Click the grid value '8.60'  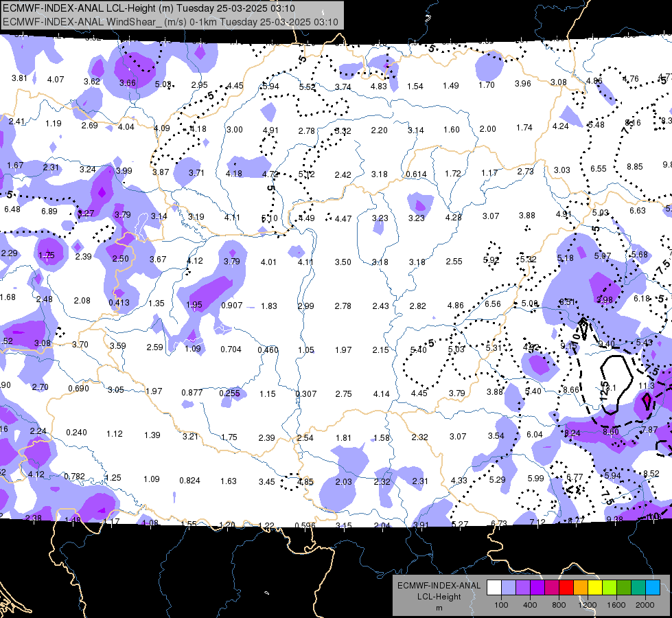pos(611,431)
